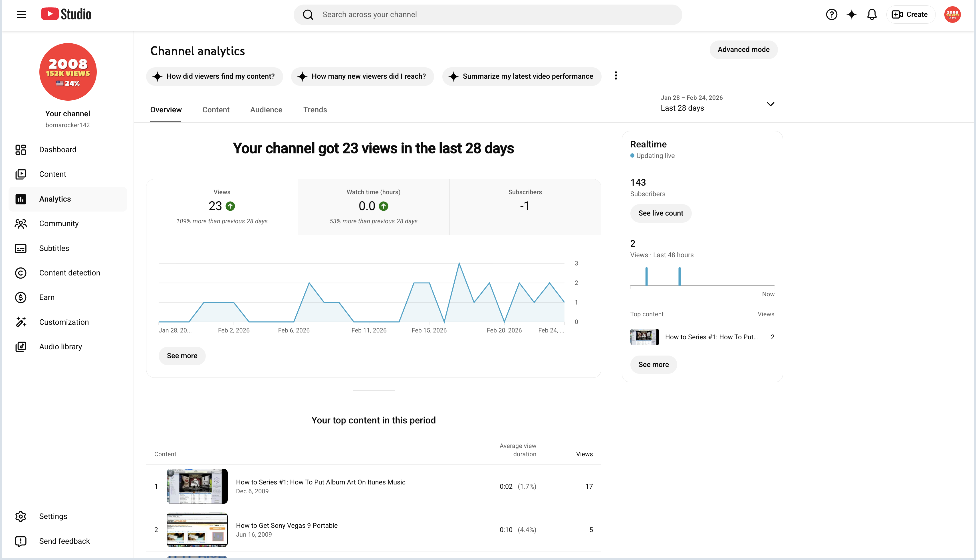Click the search magnifier icon

(x=308, y=15)
